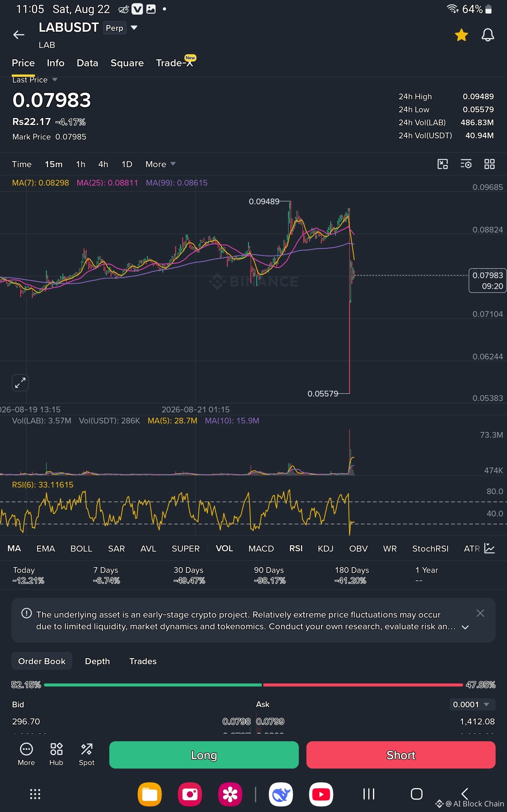Screen dimensions: 507x812
Task: Expand chart to fullscreen
Action: coord(20,383)
